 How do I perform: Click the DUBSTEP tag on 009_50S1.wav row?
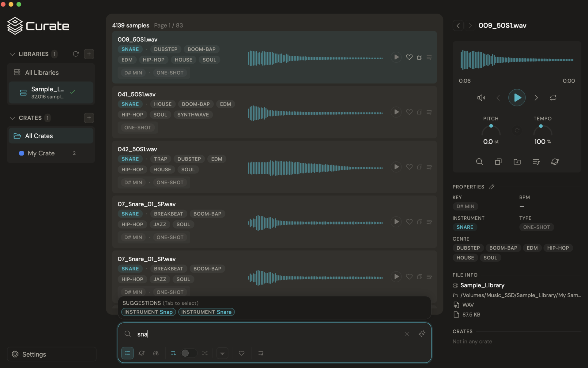166,49
